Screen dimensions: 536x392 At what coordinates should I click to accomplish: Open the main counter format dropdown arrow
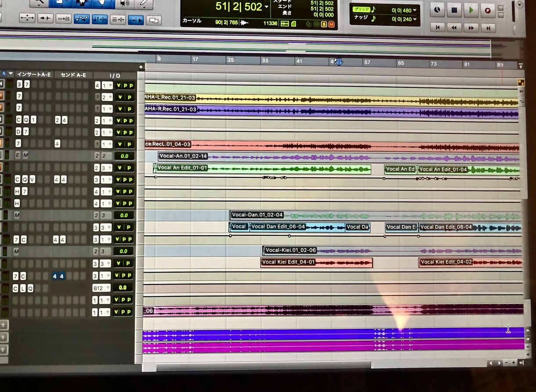point(266,7)
